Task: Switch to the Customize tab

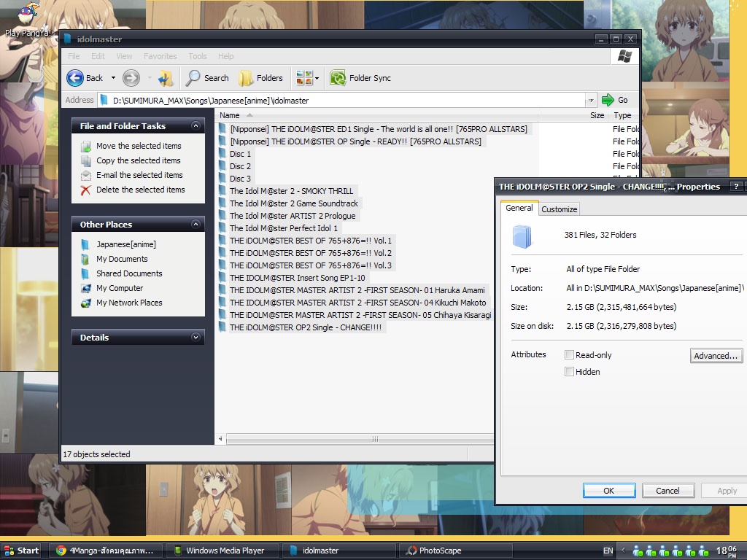Action: pyautogui.click(x=560, y=209)
